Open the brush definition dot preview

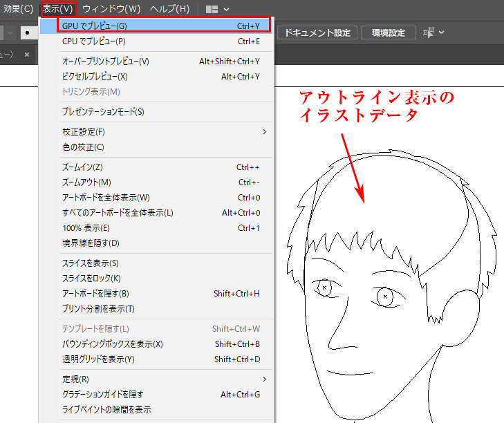pos(28,32)
